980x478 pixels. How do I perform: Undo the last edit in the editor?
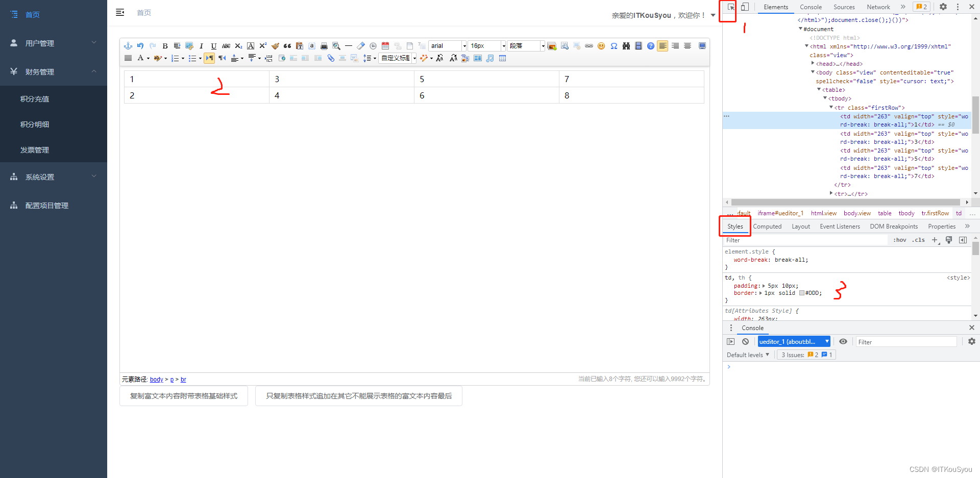[x=140, y=46]
